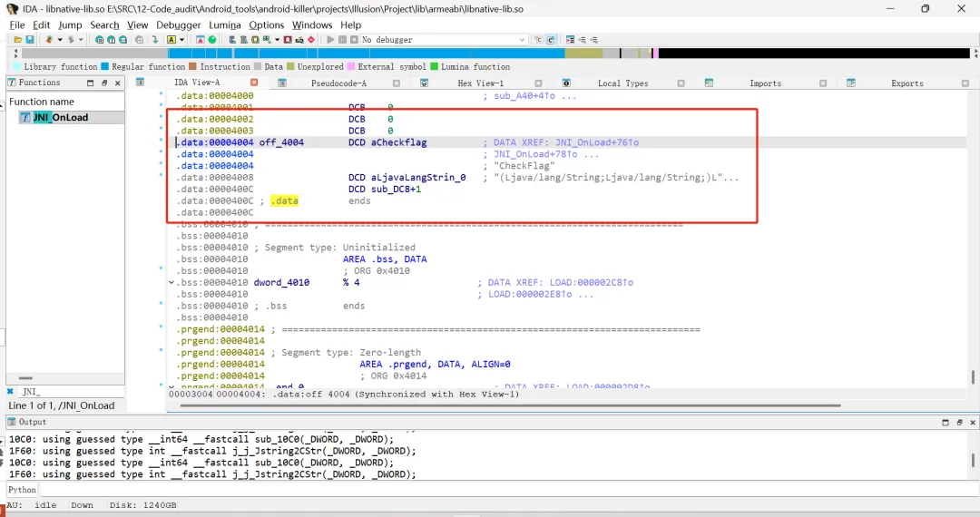Viewport: 980px width, 517px height.
Task: Collapse the dword_4010 line expander chevron
Action: tap(171, 283)
